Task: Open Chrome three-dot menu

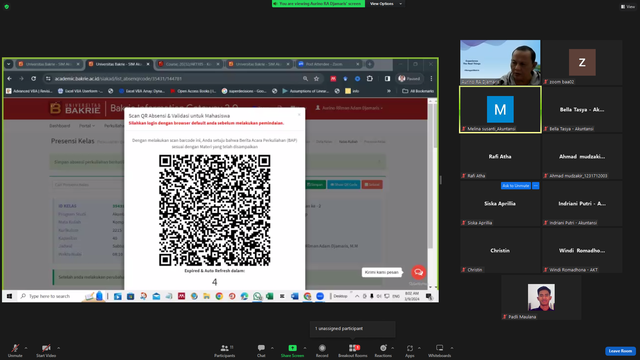Action: (431, 78)
